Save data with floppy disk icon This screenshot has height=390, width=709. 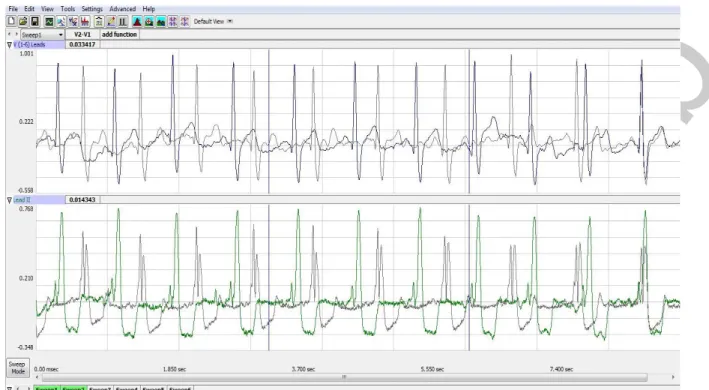pyautogui.click(x=35, y=21)
